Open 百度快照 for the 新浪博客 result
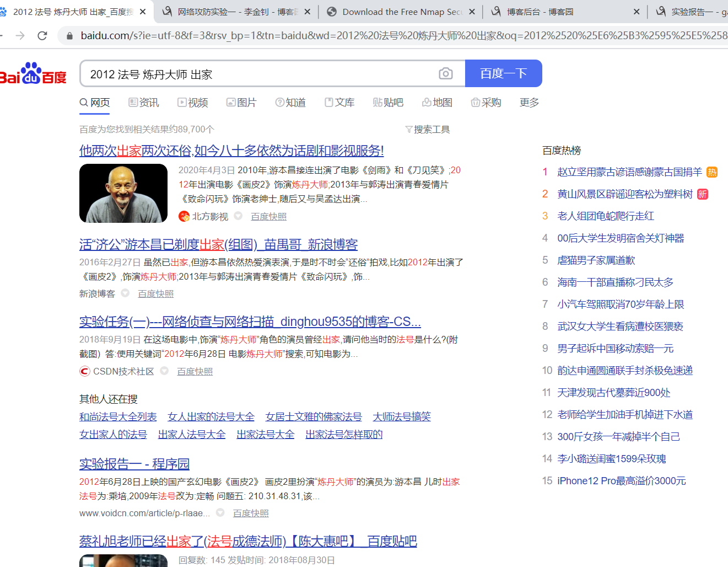The width and height of the screenshot is (728, 567). (x=156, y=293)
